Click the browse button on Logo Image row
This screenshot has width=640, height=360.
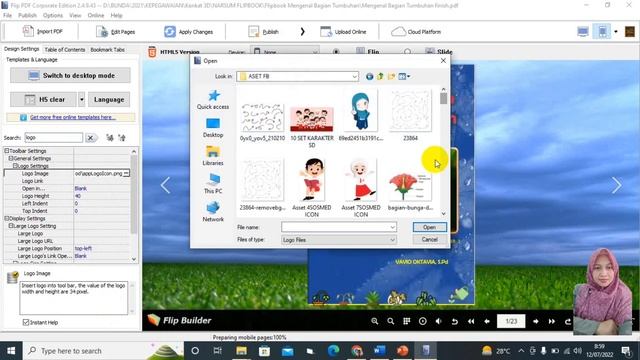126,173
